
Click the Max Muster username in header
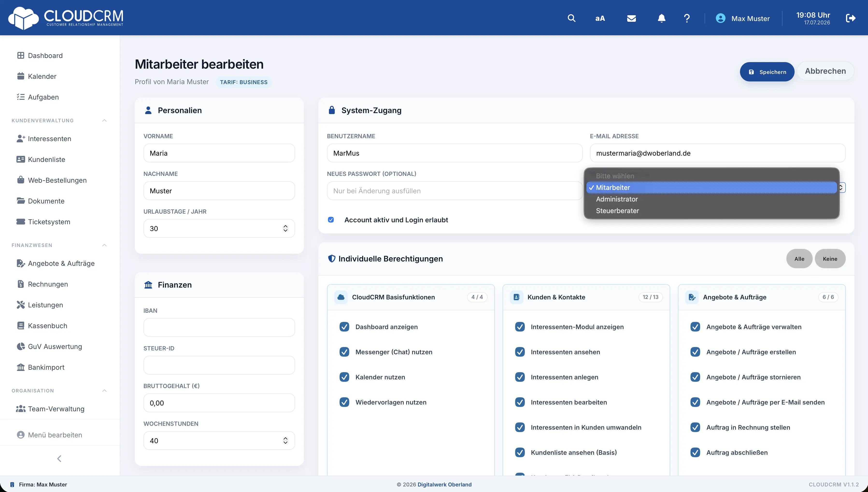750,19
